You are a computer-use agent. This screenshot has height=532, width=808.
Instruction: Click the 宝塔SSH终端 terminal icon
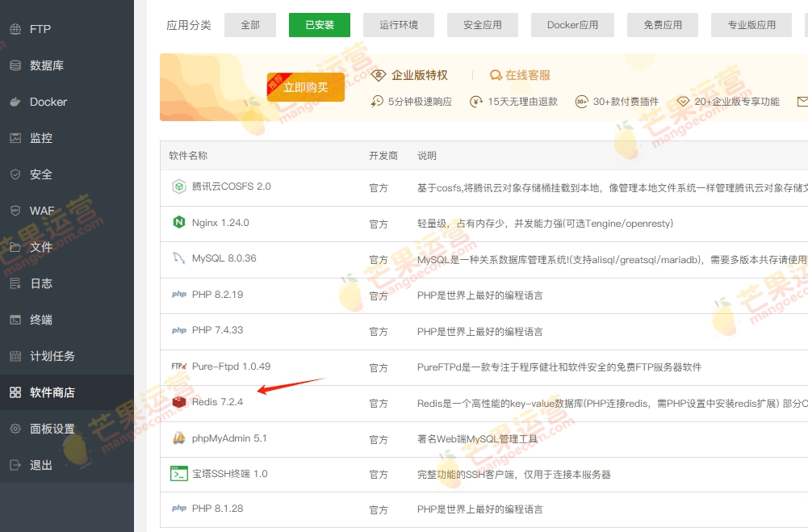(x=178, y=474)
